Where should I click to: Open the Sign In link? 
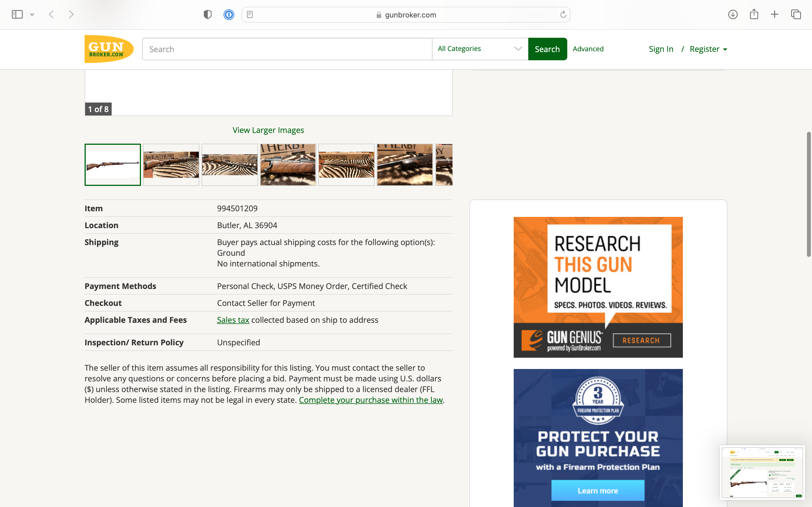tap(661, 49)
